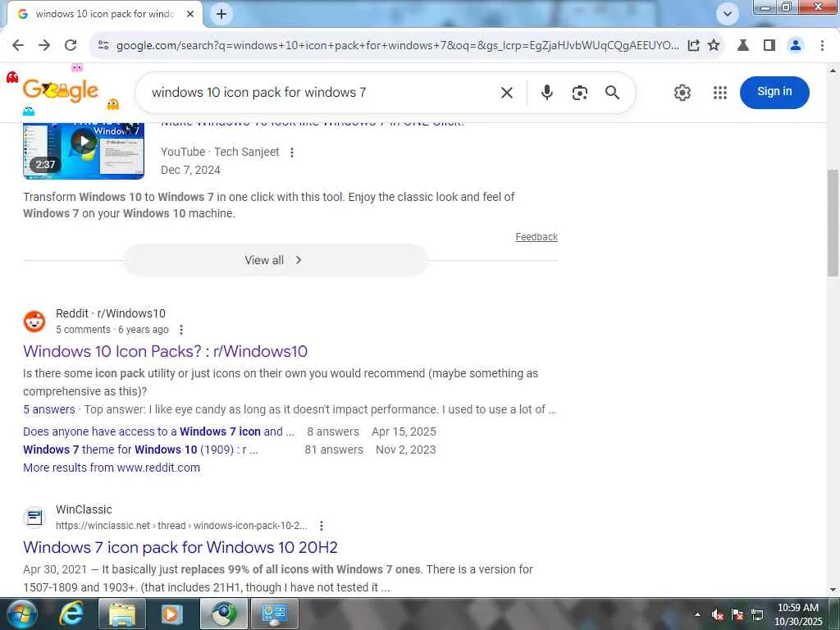840x630 pixels.
Task: Clear the search query with the X
Action: 506,93
